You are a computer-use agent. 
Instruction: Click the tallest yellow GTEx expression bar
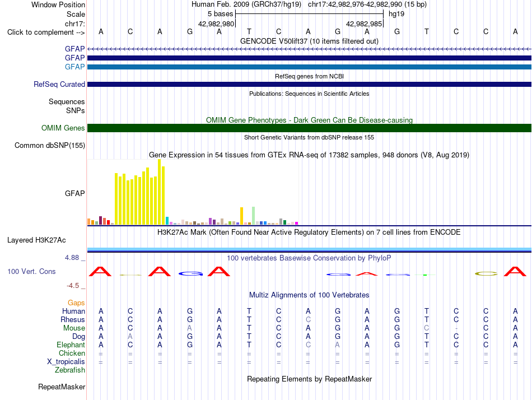(x=159, y=192)
